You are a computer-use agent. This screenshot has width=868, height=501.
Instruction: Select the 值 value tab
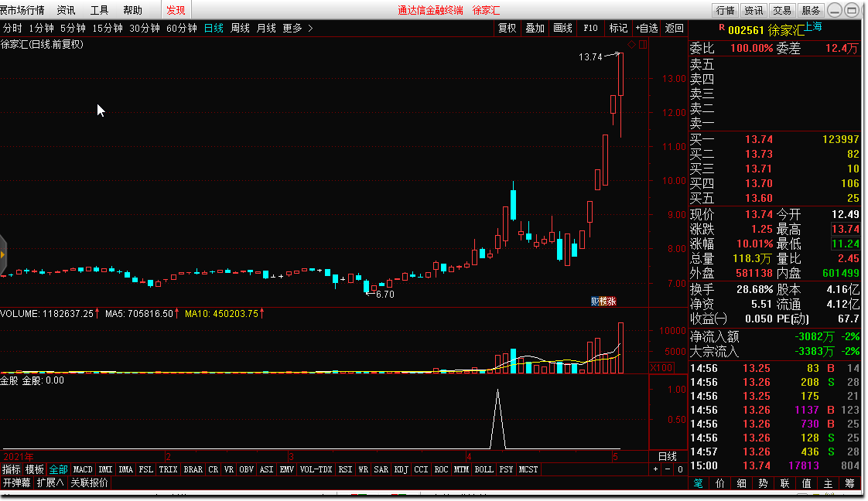(x=806, y=484)
